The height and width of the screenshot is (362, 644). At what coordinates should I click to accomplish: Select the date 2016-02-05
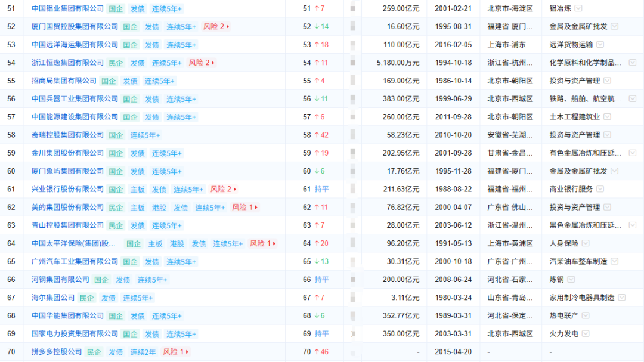point(453,44)
